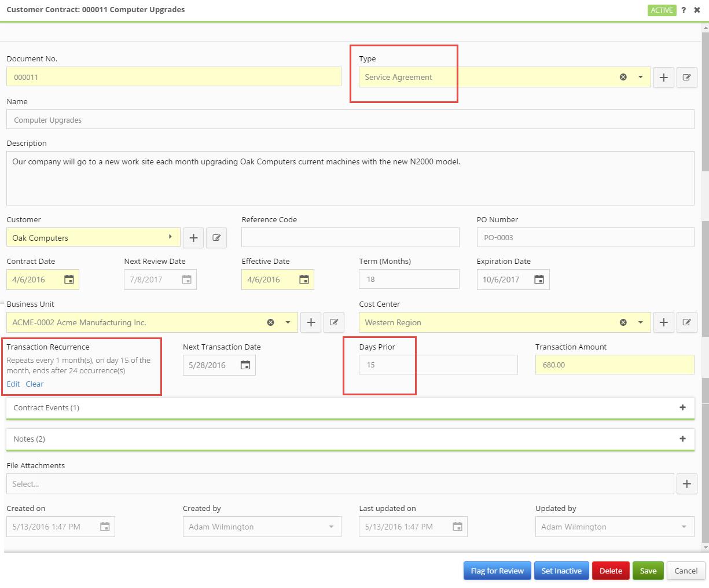The height and width of the screenshot is (588, 709).
Task: Add a new Type with the plus icon
Action: 663,77
